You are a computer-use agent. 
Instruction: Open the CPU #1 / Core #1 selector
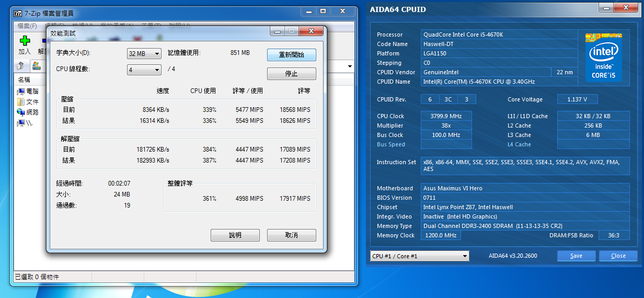tap(420, 256)
